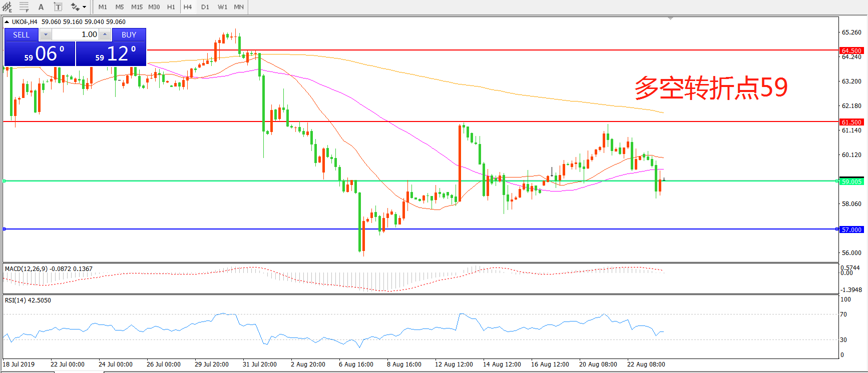This screenshot has height=373, width=868.
Task: Switch to the M15 timeframe
Action: [x=137, y=7]
